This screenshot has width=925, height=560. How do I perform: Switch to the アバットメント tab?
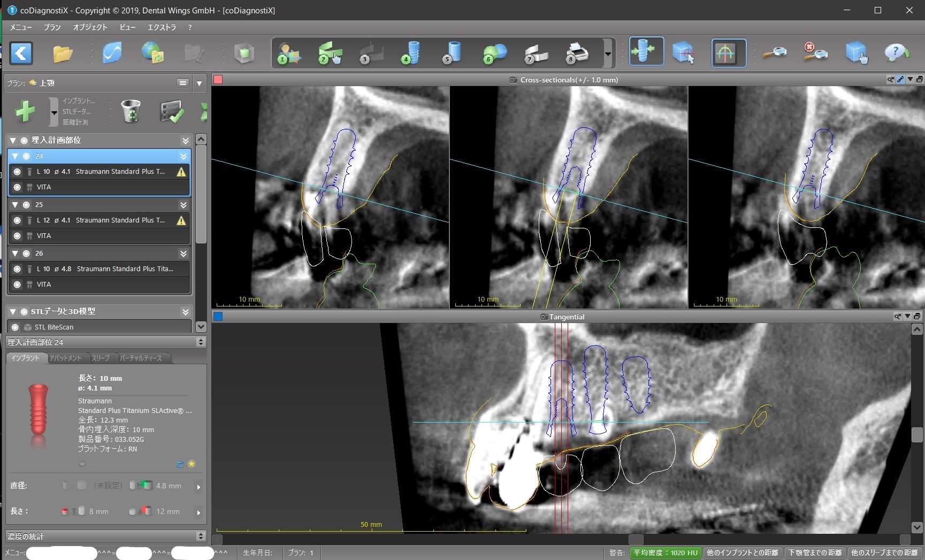pyautogui.click(x=65, y=358)
